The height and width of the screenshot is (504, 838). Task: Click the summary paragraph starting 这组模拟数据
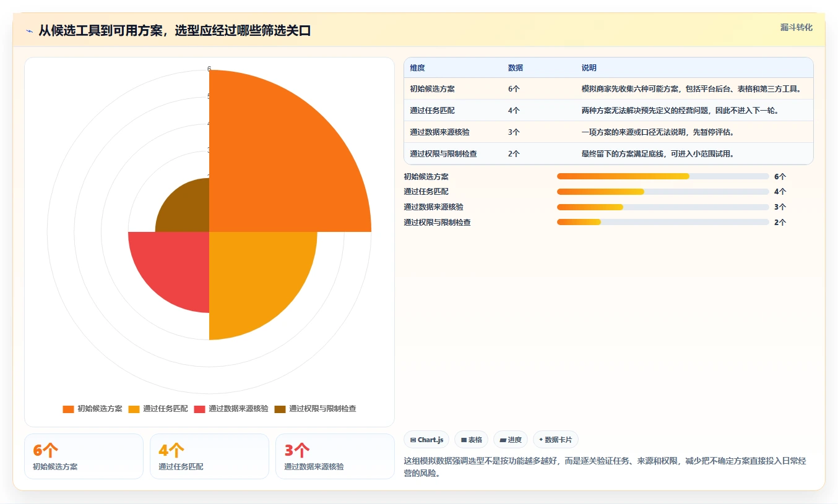click(605, 467)
